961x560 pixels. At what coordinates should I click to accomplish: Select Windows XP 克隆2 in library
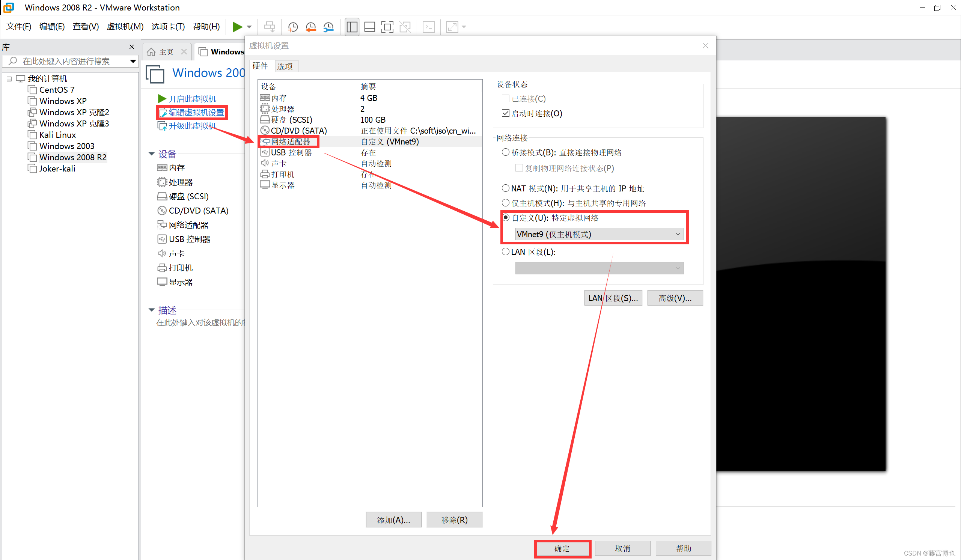click(x=74, y=113)
